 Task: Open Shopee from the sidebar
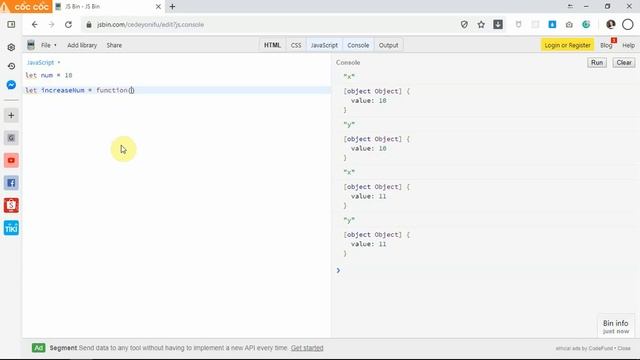click(x=11, y=205)
